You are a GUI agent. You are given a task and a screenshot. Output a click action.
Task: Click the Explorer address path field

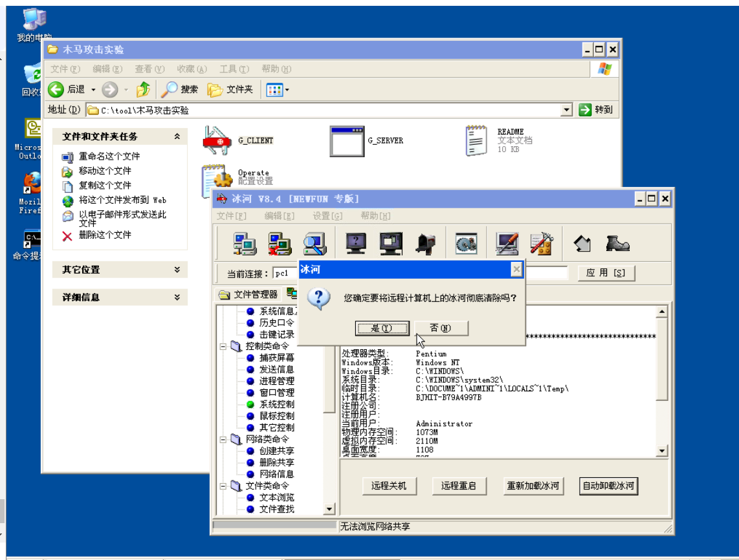pyautogui.click(x=324, y=110)
